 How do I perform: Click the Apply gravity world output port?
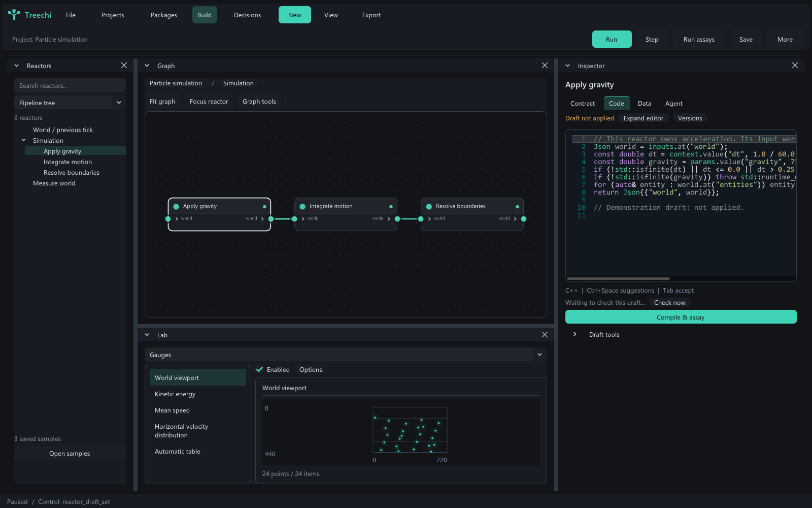271,219
